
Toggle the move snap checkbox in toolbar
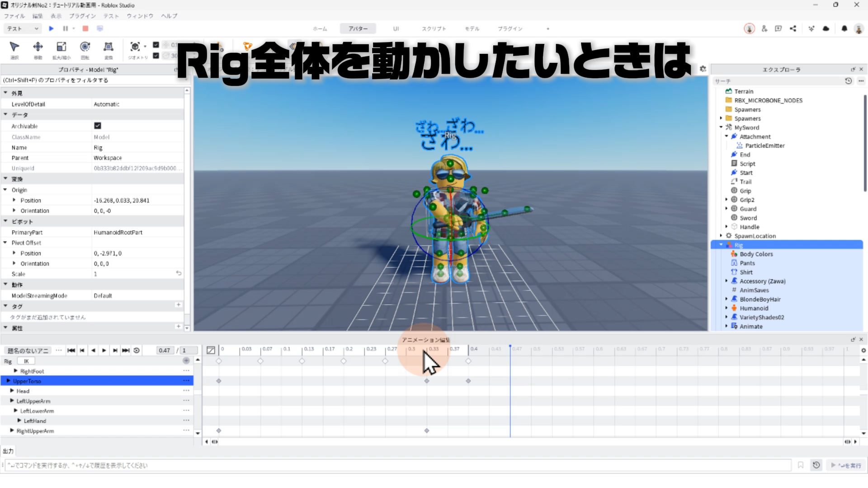tap(156, 45)
